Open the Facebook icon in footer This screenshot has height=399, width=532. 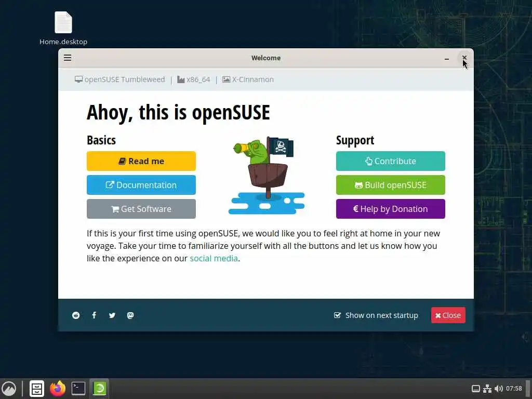pos(94,315)
